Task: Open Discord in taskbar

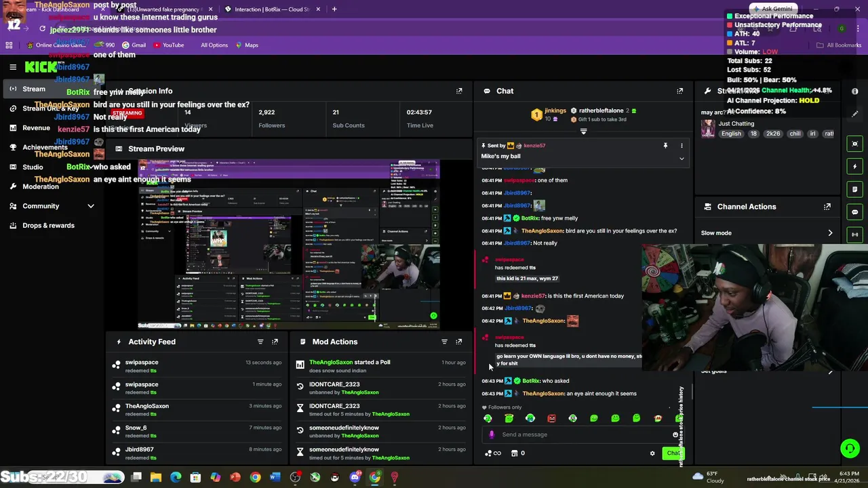Action: (x=355, y=478)
